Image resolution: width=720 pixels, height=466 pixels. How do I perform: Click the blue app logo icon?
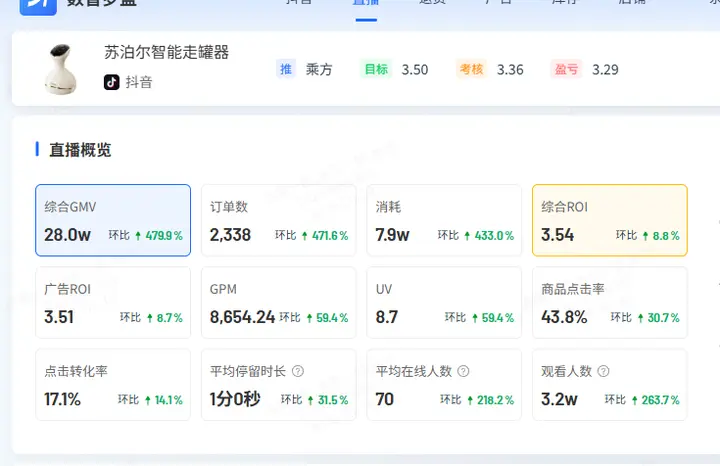[38, 6]
